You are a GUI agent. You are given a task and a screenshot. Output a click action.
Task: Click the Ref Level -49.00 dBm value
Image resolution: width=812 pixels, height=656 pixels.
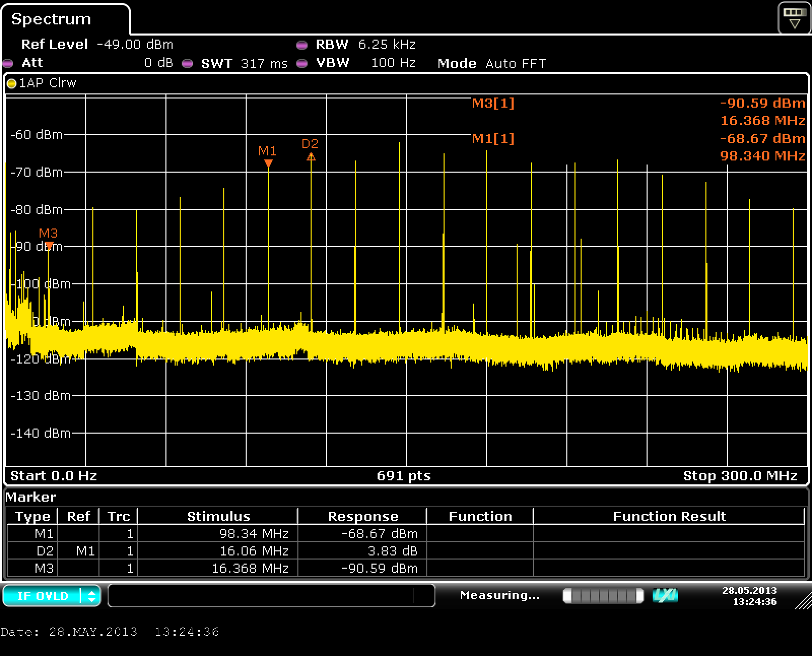[x=134, y=45]
